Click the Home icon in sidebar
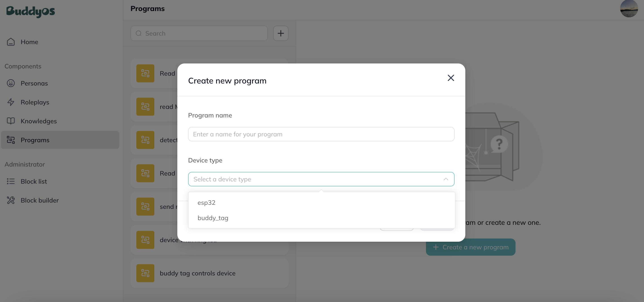The height and width of the screenshot is (302, 644). pyautogui.click(x=11, y=42)
